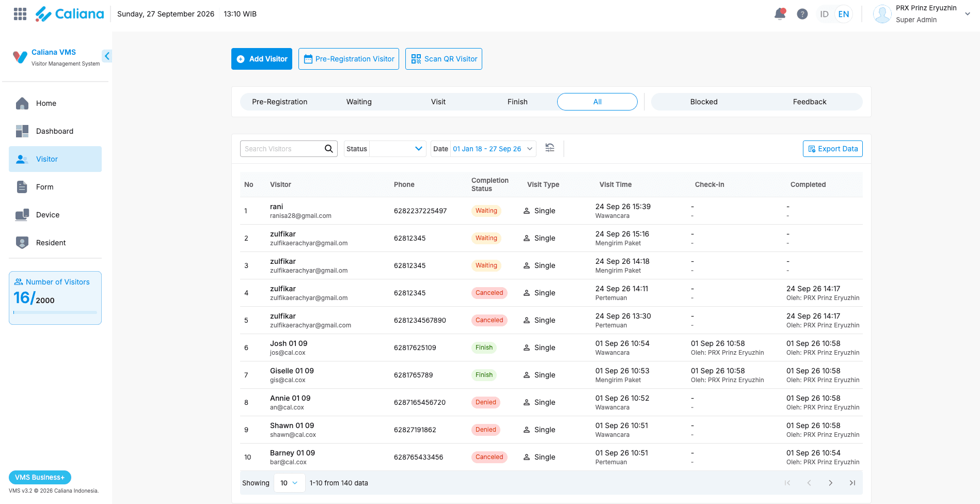The image size is (980, 504).
Task: Open the Visitor menu item in sidebar
Action: [55, 159]
